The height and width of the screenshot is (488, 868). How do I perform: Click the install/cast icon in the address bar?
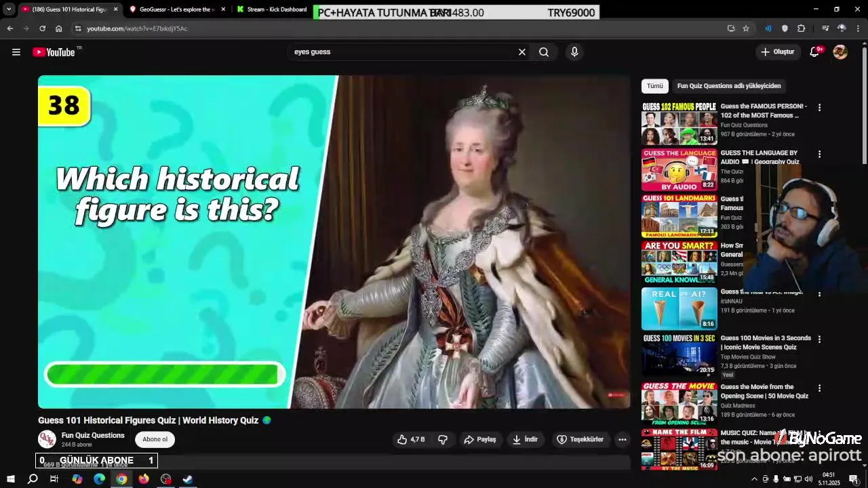(x=731, y=28)
